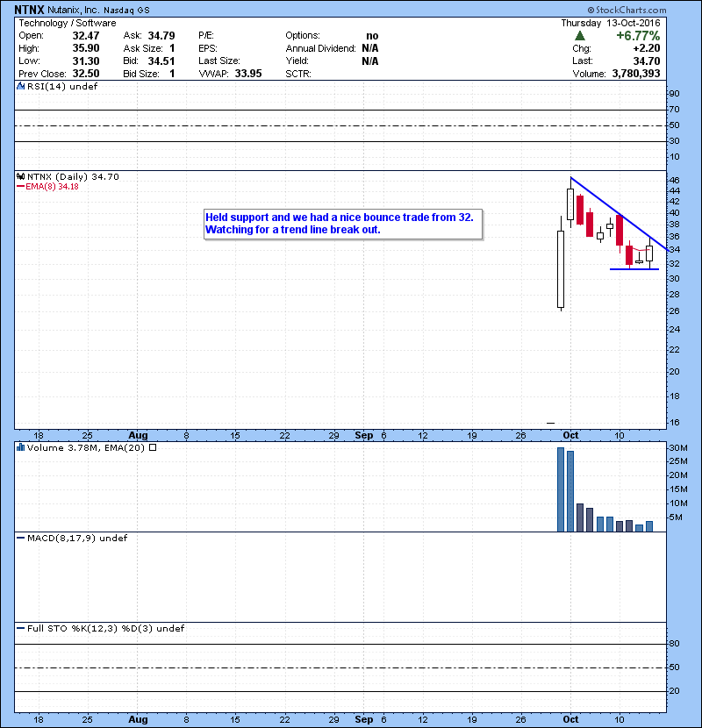Click the 30M volume axis label
The width and height of the screenshot is (702, 728).
(677, 448)
